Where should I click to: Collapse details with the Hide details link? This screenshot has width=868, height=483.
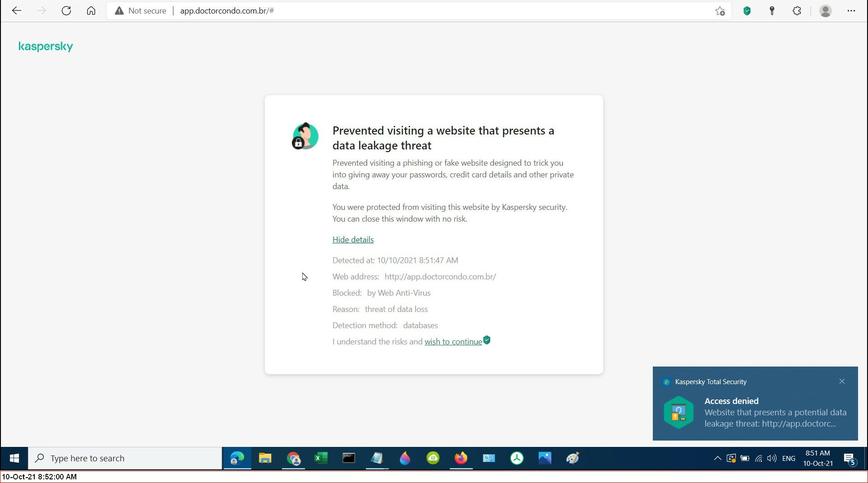pos(353,240)
